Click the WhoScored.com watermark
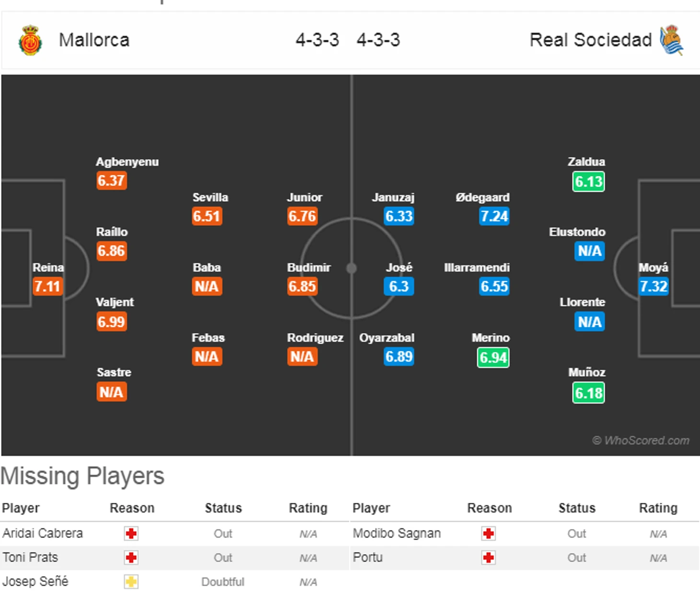Screen dimensions: 700x591 [x=641, y=440]
